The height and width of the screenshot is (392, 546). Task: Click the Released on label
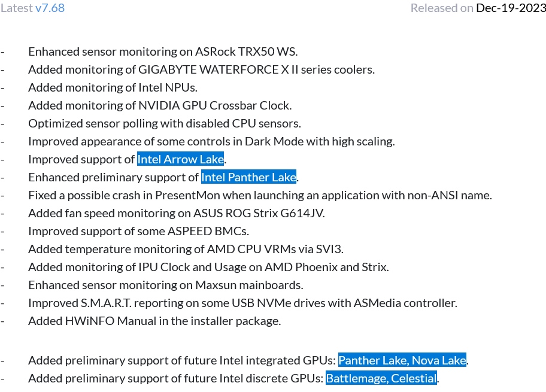point(442,8)
